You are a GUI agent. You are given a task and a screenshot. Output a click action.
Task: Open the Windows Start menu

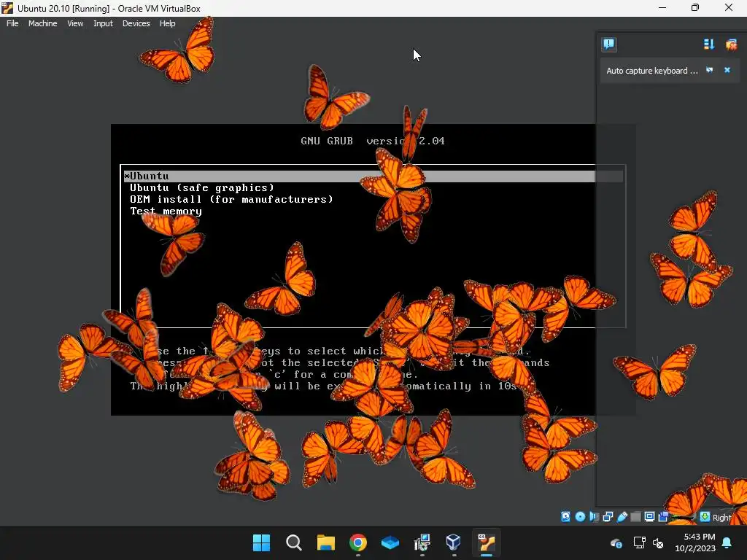click(x=261, y=542)
